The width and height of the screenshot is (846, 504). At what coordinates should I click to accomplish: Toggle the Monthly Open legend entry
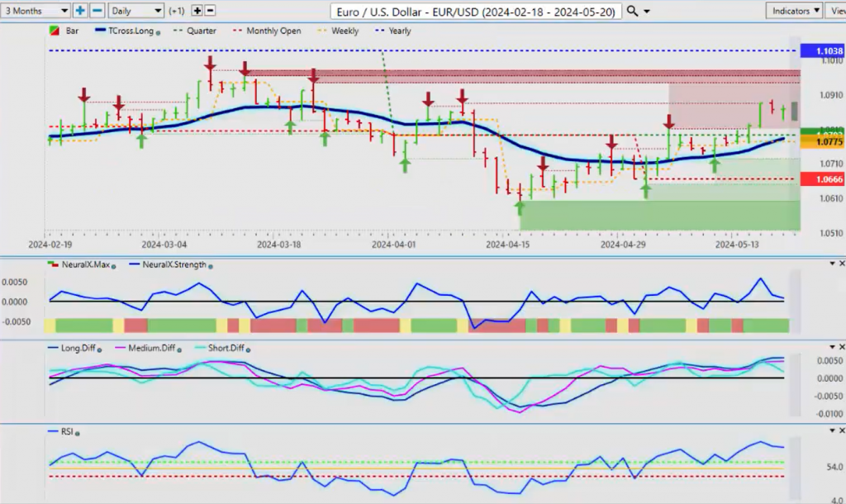pyautogui.click(x=268, y=31)
